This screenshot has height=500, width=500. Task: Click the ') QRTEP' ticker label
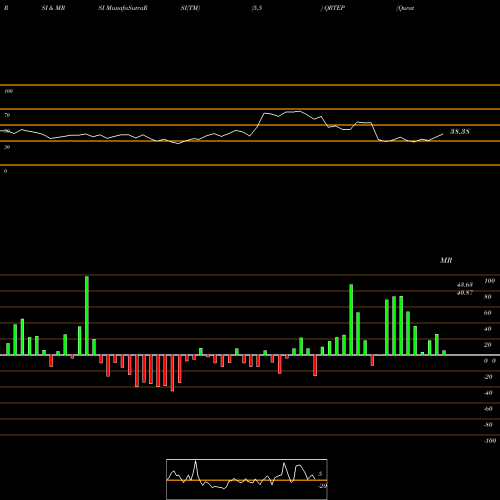coord(333,8)
